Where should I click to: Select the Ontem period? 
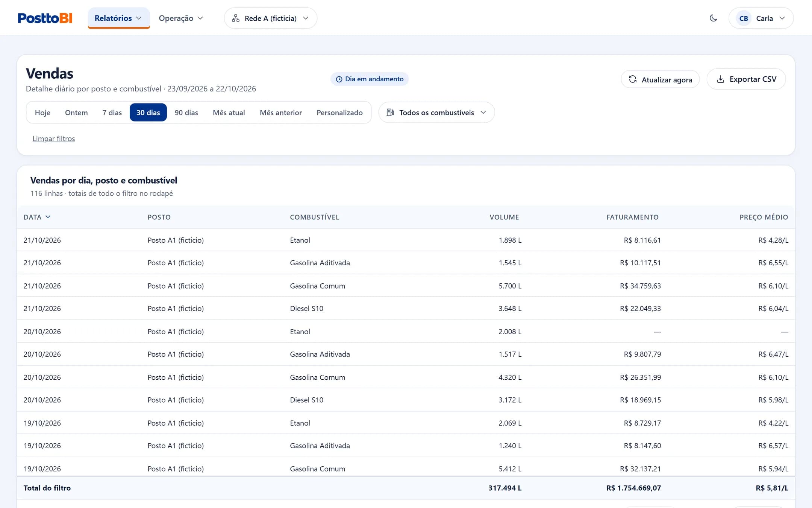click(x=76, y=113)
